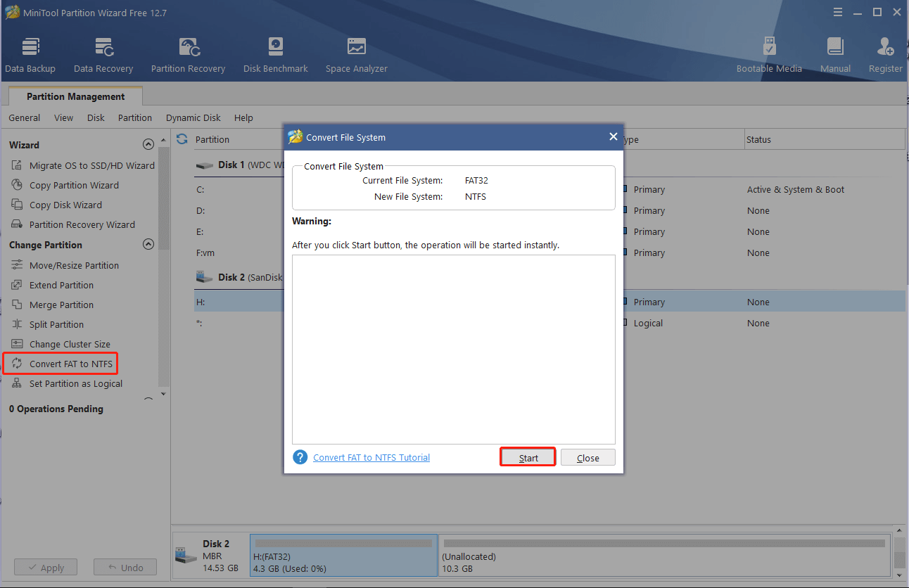Open the hamburger menu in title bar
Viewport: 909px width, 588px height.
(837, 12)
